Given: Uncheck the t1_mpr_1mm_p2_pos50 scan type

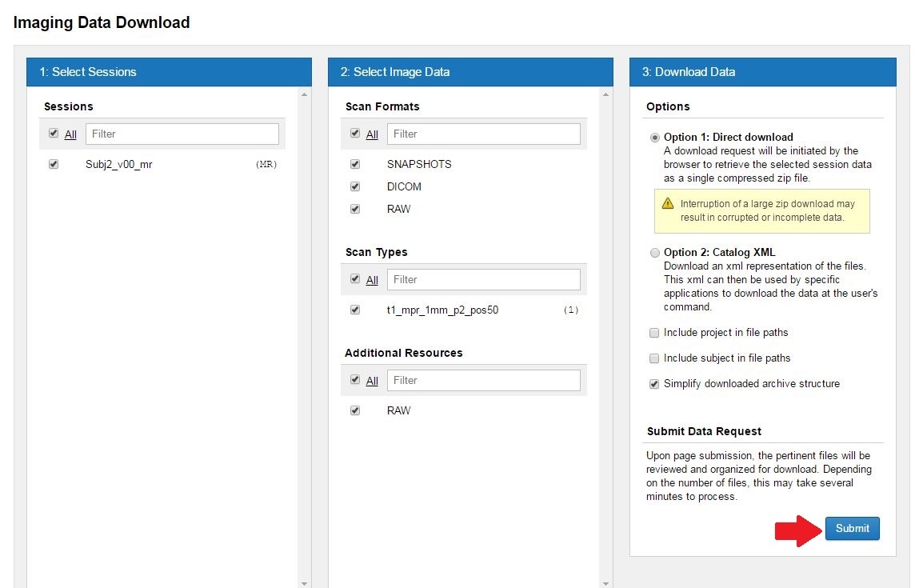Looking at the screenshot, I should coord(355,310).
